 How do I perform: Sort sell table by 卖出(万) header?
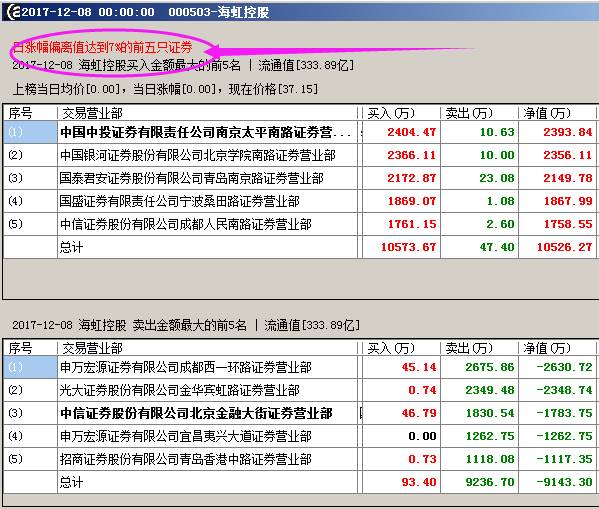tap(469, 348)
